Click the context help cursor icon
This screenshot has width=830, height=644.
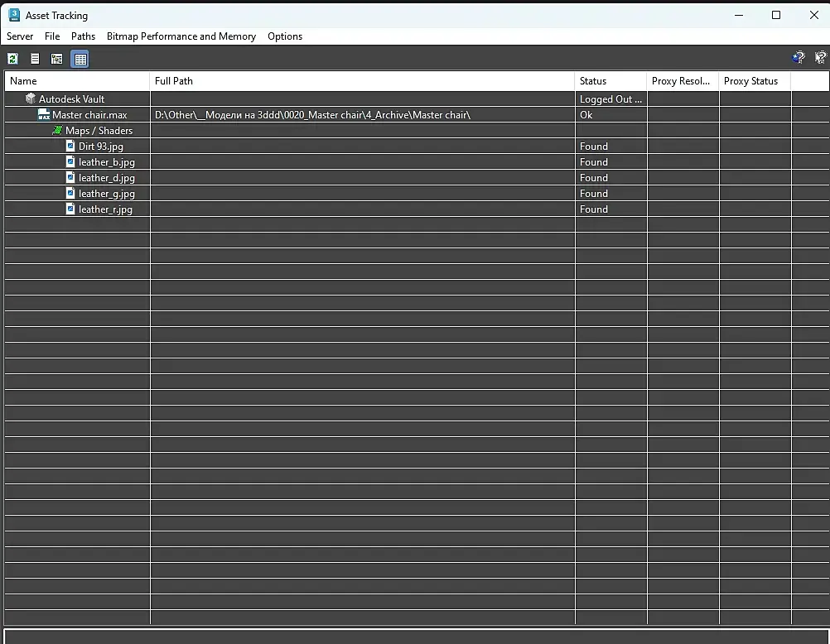(820, 57)
